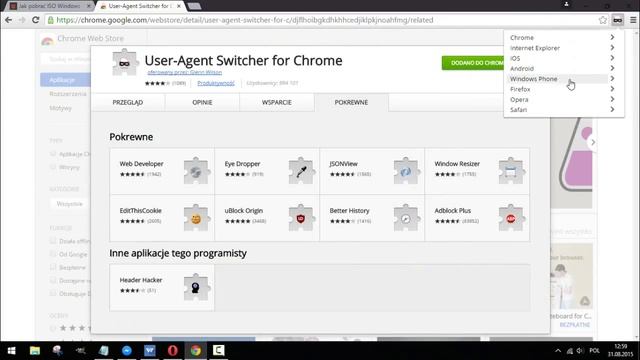Open Word from the taskbar
This screenshot has height=360, width=640.
150,351
